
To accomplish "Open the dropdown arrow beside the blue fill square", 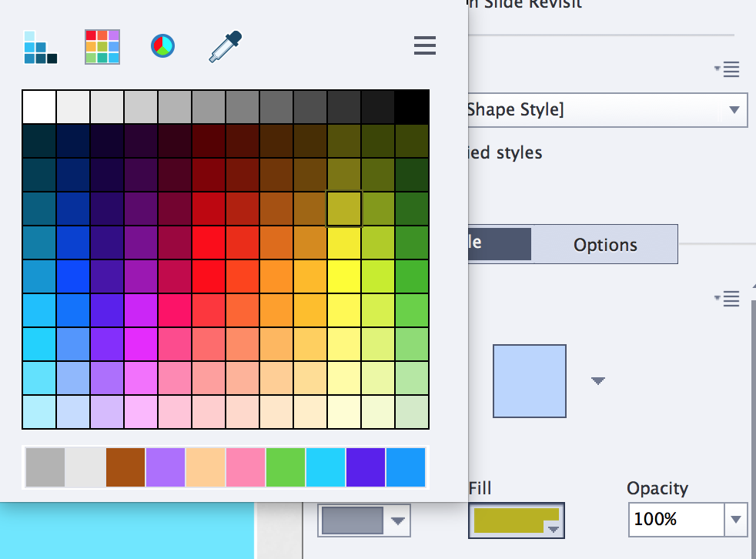I will tap(598, 380).
